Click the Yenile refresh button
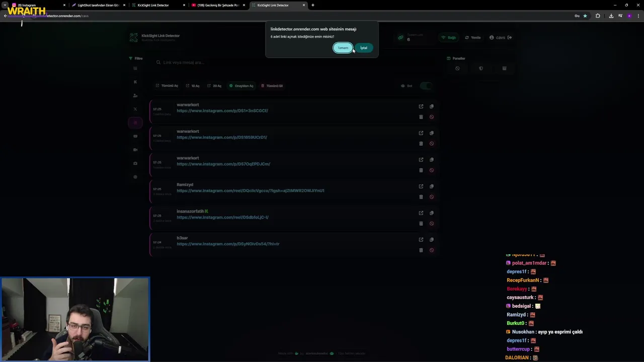 (473, 38)
